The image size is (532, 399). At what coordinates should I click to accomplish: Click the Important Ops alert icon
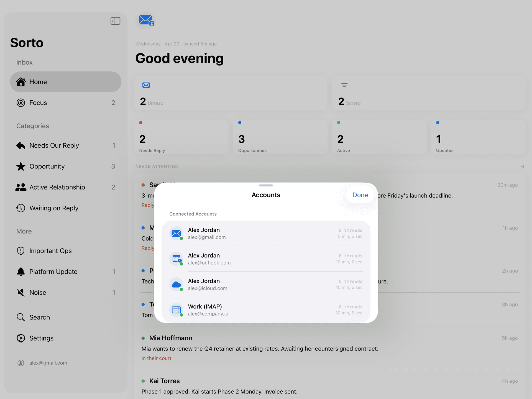click(21, 250)
